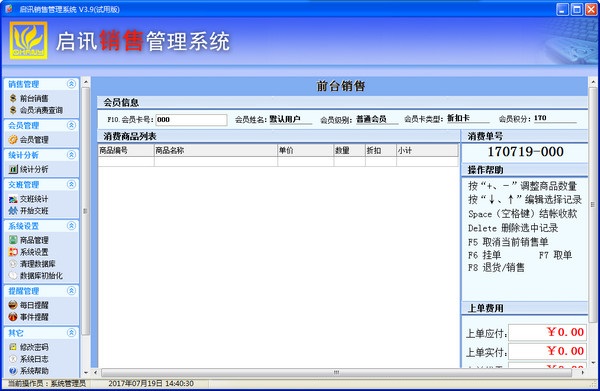The width and height of the screenshot is (600, 391).
Task: Click the flame logo in the banner
Action: click(28, 41)
